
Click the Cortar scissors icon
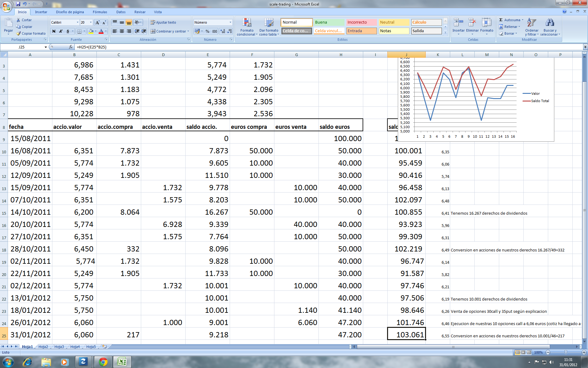(19, 20)
